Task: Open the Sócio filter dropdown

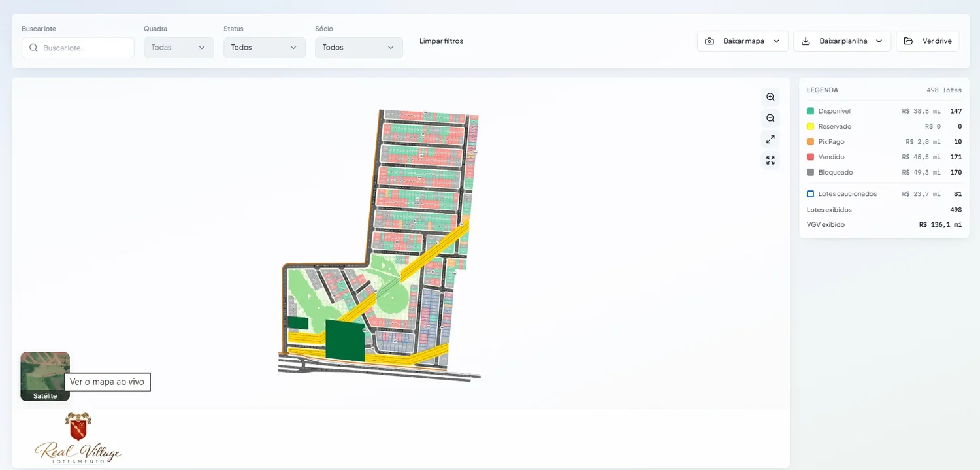Action: pos(359,48)
